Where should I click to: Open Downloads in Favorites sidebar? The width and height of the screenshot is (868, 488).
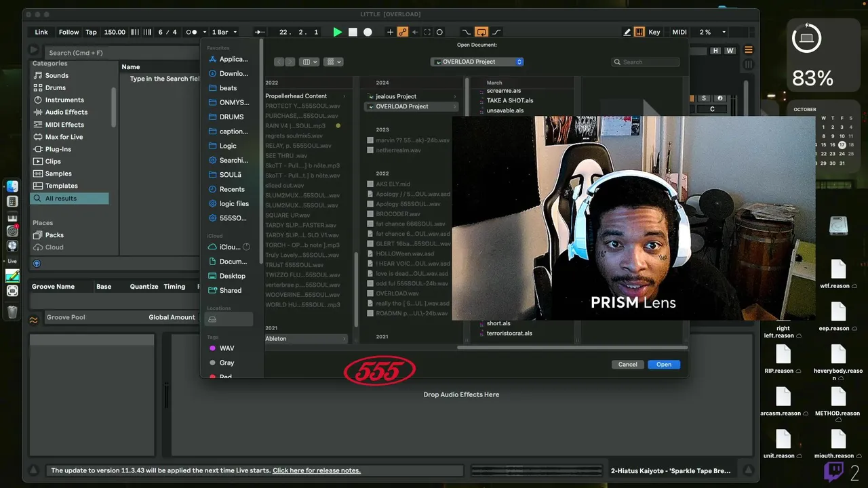click(229, 73)
